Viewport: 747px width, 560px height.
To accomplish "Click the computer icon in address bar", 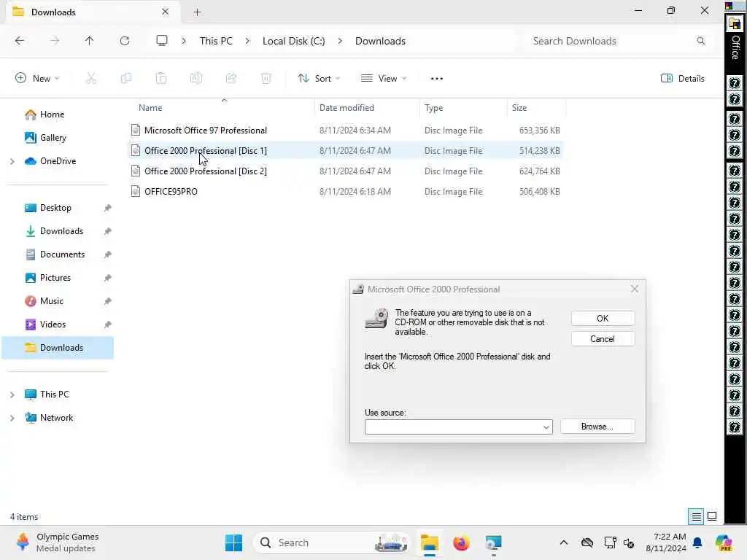I will [x=162, y=41].
